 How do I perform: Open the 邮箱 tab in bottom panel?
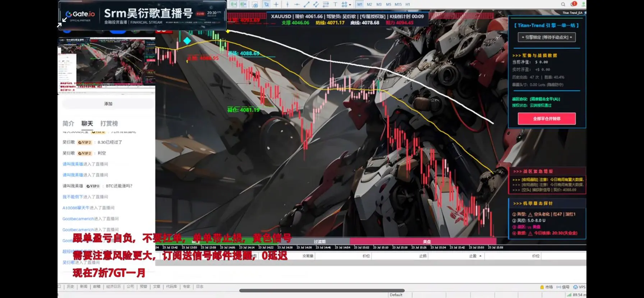click(97, 286)
